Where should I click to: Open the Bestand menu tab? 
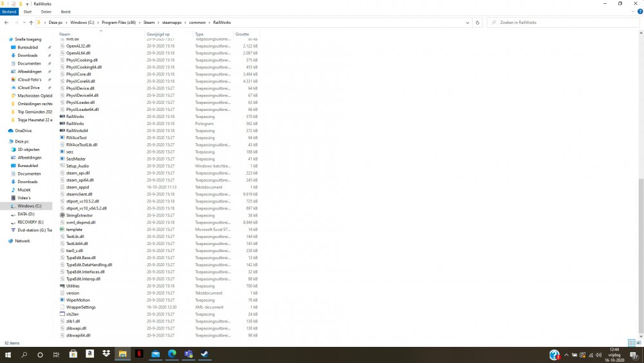[x=9, y=12]
